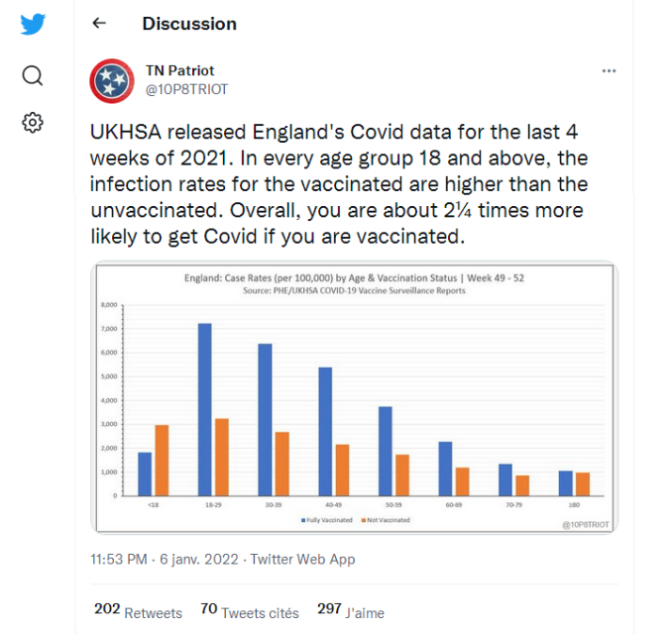
Task: Open the case rates chart image
Action: (354, 398)
